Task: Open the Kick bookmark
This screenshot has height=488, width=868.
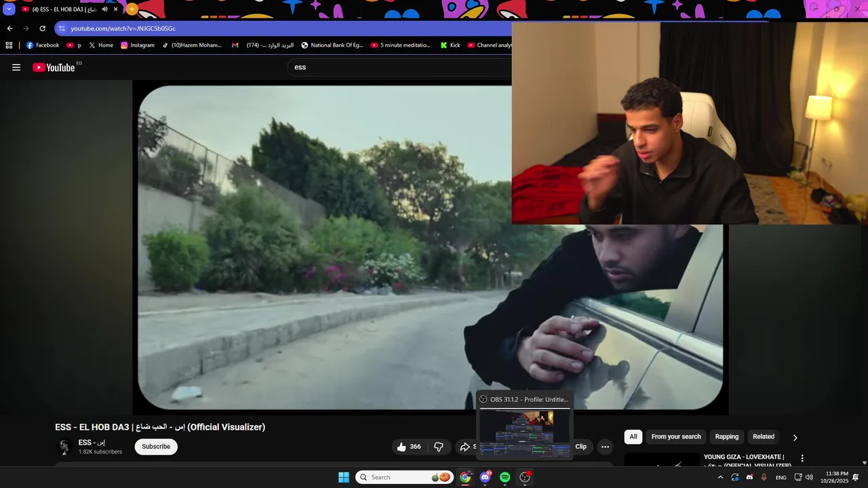Action: click(450, 45)
